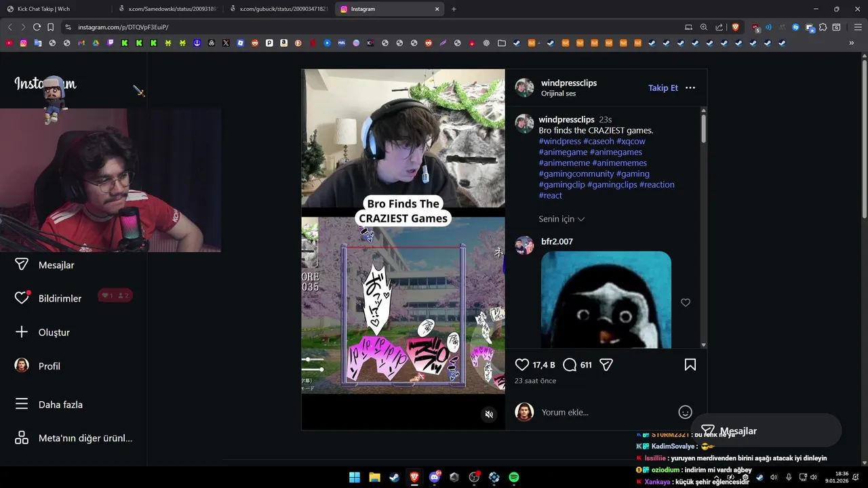Reload the Instagram page
Image resolution: width=868 pixels, height=488 pixels.
pyautogui.click(x=37, y=27)
